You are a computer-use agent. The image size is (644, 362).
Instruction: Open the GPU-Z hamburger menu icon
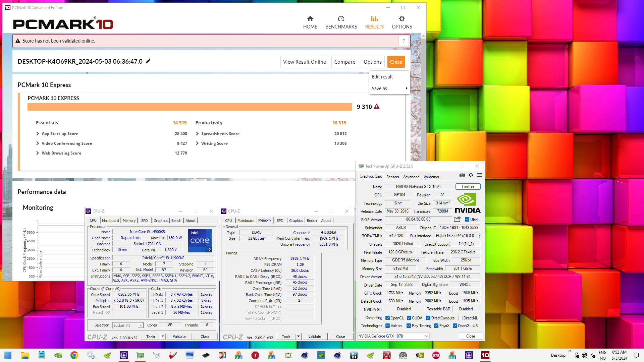[x=480, y=175]
